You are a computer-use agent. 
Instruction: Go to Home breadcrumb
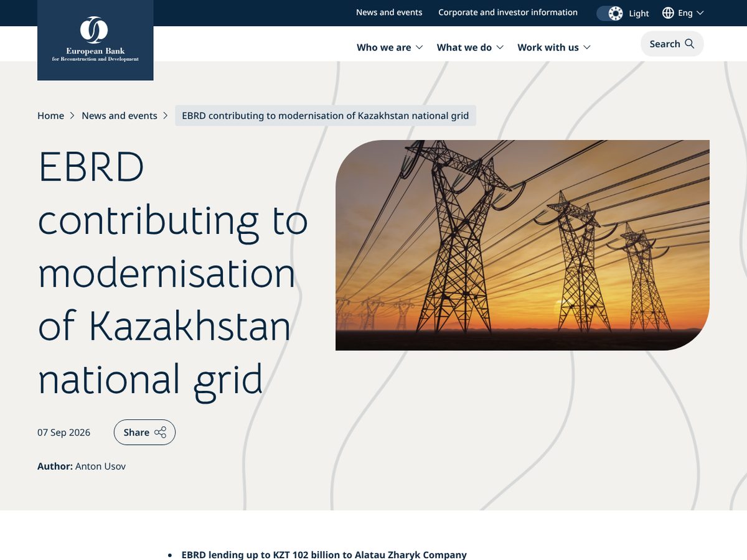click(50, 116)
